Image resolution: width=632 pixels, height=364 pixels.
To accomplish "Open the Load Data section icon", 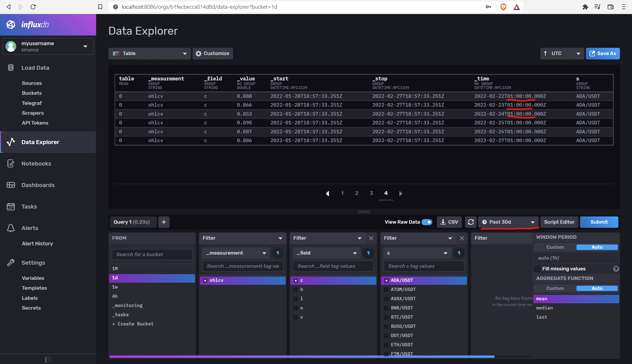I will click(11, 68).
